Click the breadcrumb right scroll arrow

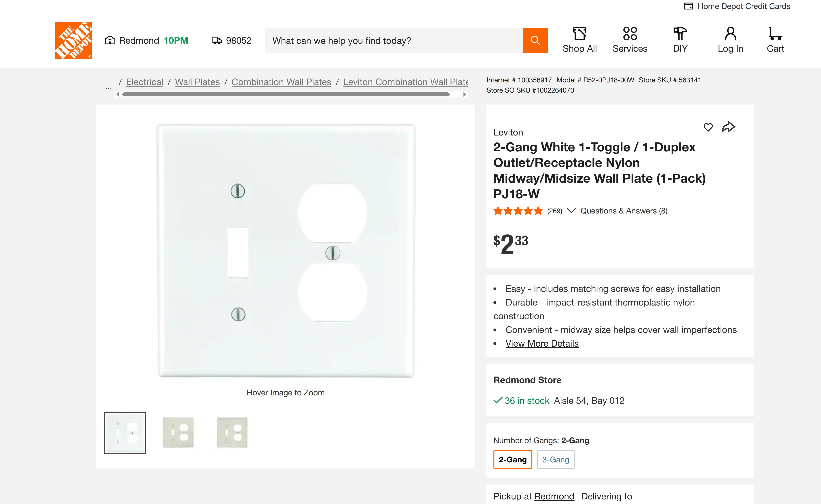pyautogui.click(x=464, y=95)
